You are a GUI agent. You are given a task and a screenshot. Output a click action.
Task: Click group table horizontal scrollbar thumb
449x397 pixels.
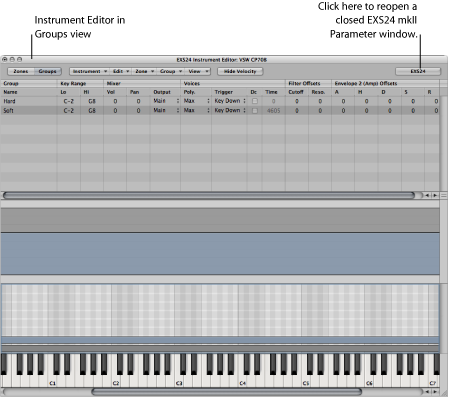[x=209, y=195]
